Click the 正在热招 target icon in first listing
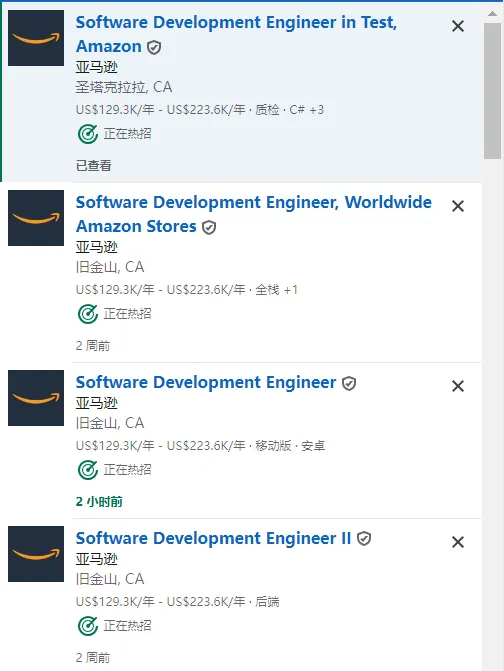 (88, 134)
